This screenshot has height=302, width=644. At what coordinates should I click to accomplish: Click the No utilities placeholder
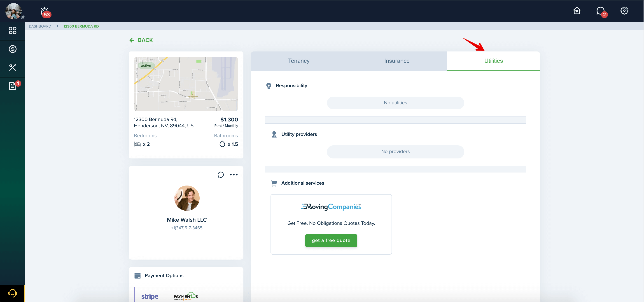(395, 103)
